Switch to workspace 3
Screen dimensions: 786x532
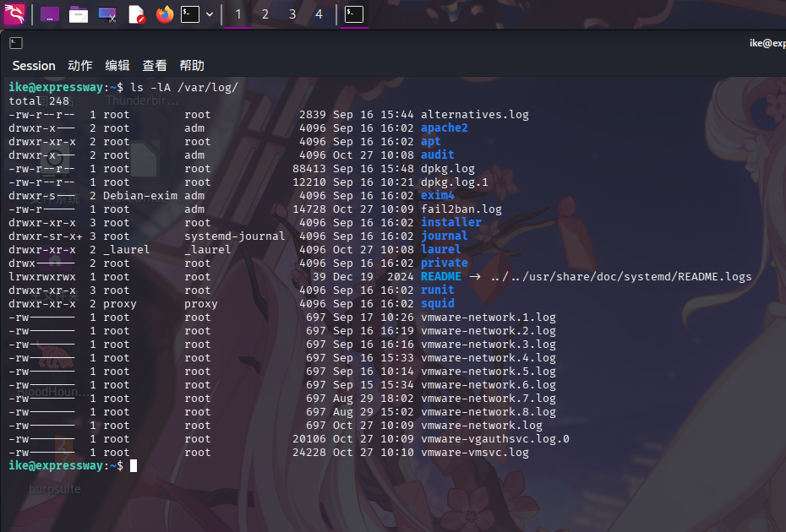pyautogui.click(x=292, y=14)
